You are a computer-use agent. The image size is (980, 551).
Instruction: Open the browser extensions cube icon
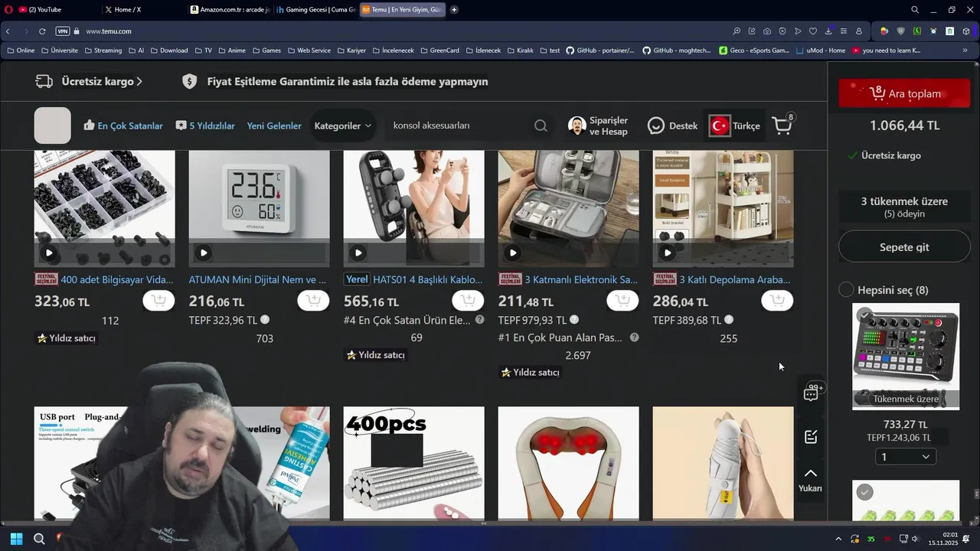coord(966,31)
